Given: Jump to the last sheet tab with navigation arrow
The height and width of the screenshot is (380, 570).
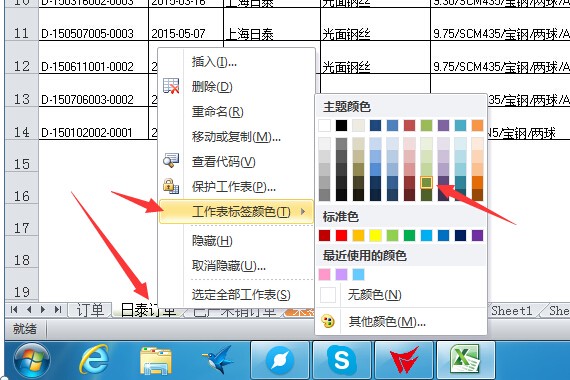Looking at the screenshot, I should [57, 310].
